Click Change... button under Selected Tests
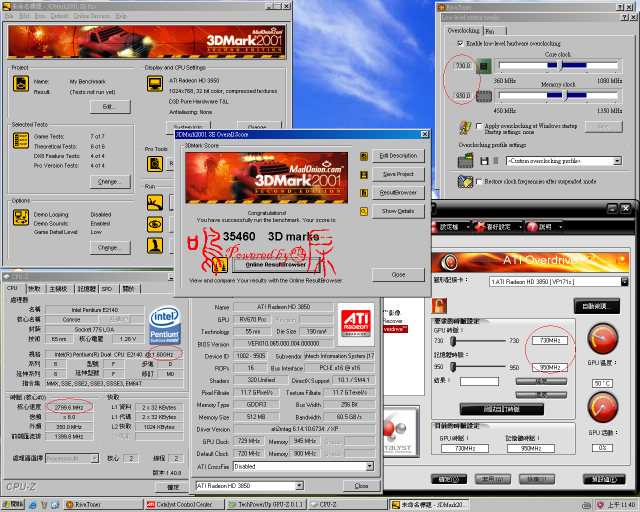Image resolution: width=640 pixels, height=512 pixels. click(110, 182)
